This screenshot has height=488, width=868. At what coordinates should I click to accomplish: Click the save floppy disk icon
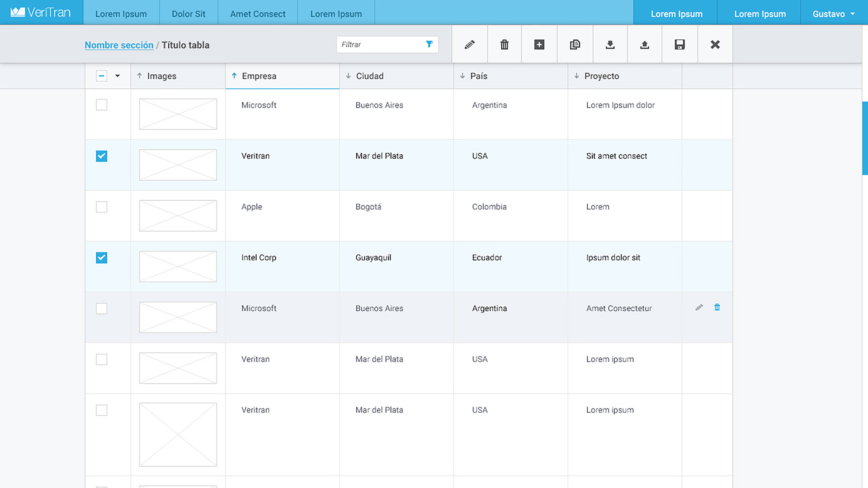(680, 44)
